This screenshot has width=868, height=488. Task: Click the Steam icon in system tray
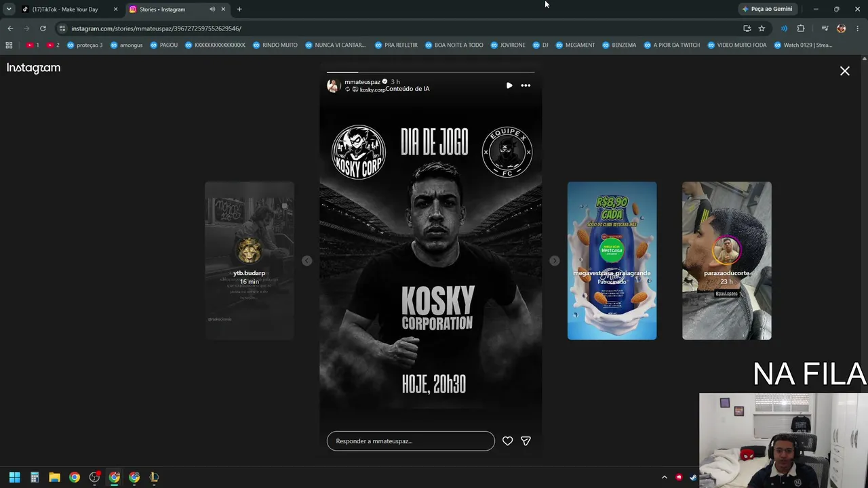693,477
